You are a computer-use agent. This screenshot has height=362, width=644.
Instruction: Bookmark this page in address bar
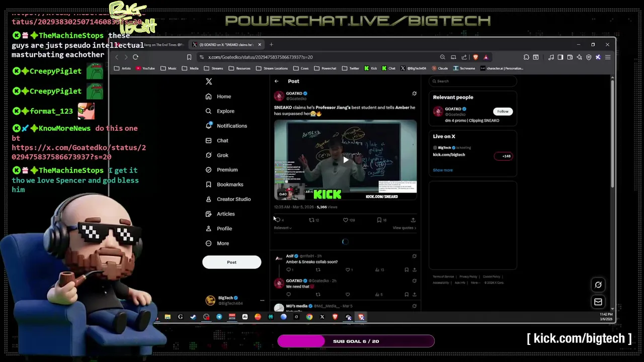click(x=189, y=57)
